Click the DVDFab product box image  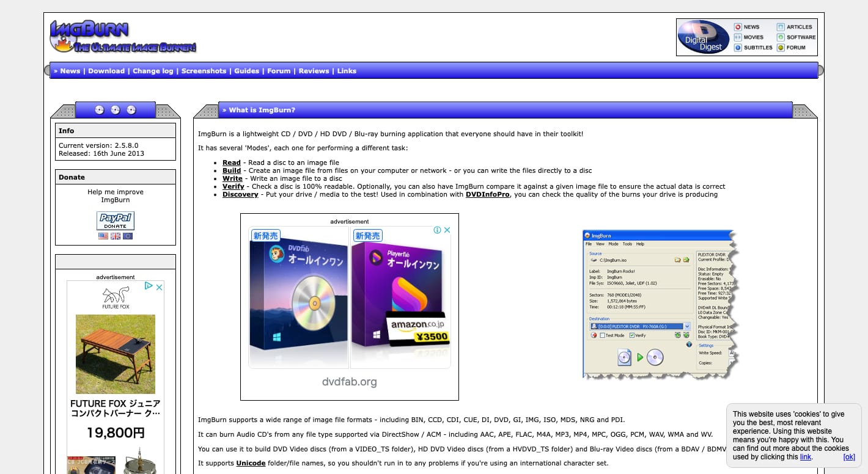(x=299, y=297)
